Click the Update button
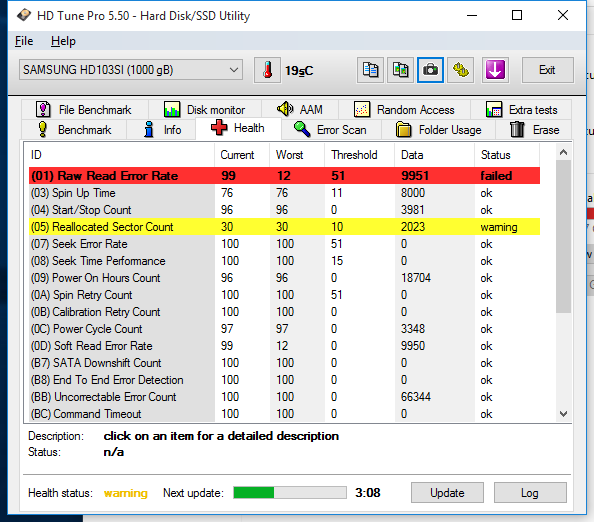Viewport: 594px width, 522px height. [x=447, y=492]
